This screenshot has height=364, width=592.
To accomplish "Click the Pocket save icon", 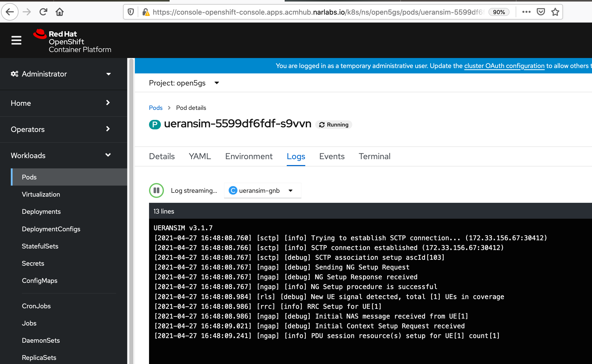I will pyautogui.click(x=541, y=12).
